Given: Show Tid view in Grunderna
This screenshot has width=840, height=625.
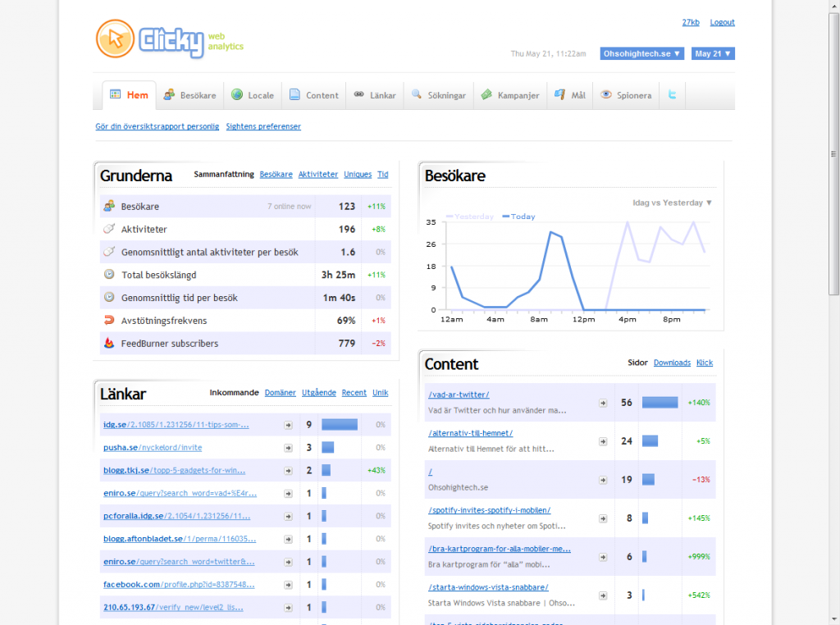Looking at the screenshot, I should pyautogui.click(x=382, y=175).
